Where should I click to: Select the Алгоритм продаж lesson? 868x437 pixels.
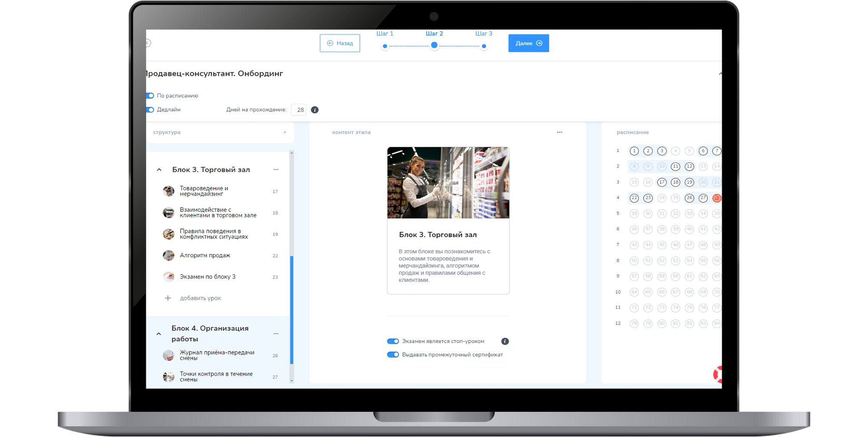pyautogui.click(x=205, y=255)
